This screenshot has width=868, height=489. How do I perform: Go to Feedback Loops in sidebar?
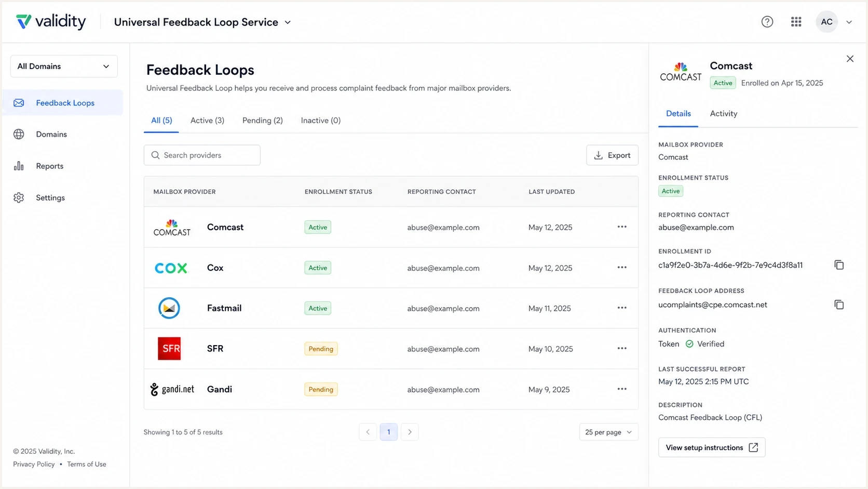click(x=63, y=103)
